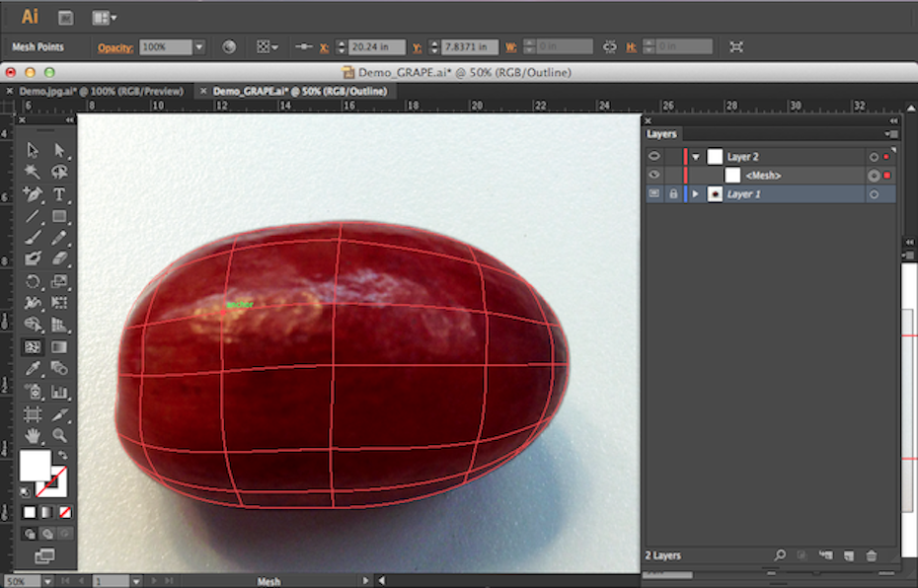Toggle visibility of the Mesh sublayer
The image size is (918, 588).
[653, 176]
